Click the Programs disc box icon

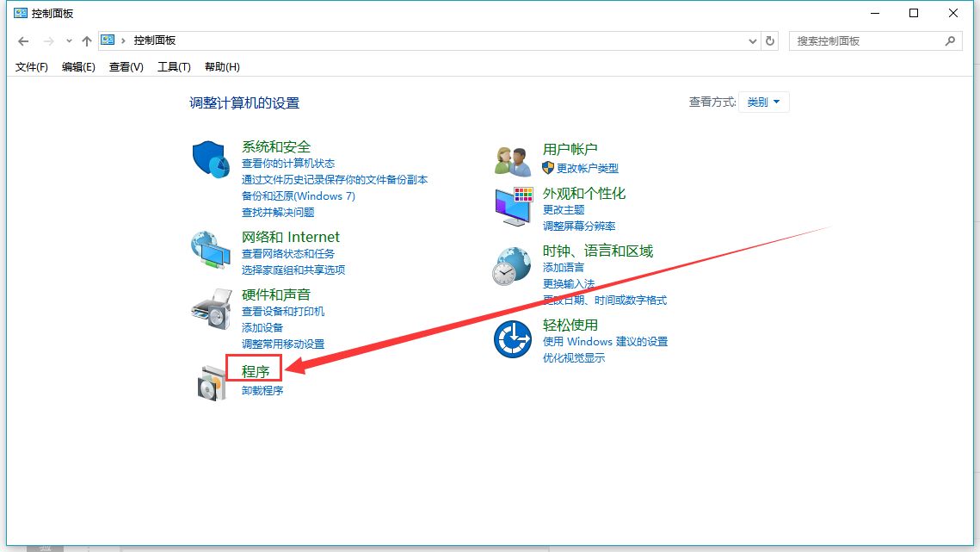point(212,382)
